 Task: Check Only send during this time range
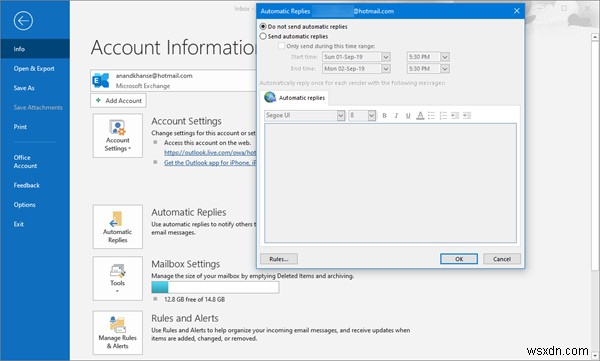coord(281,46)
